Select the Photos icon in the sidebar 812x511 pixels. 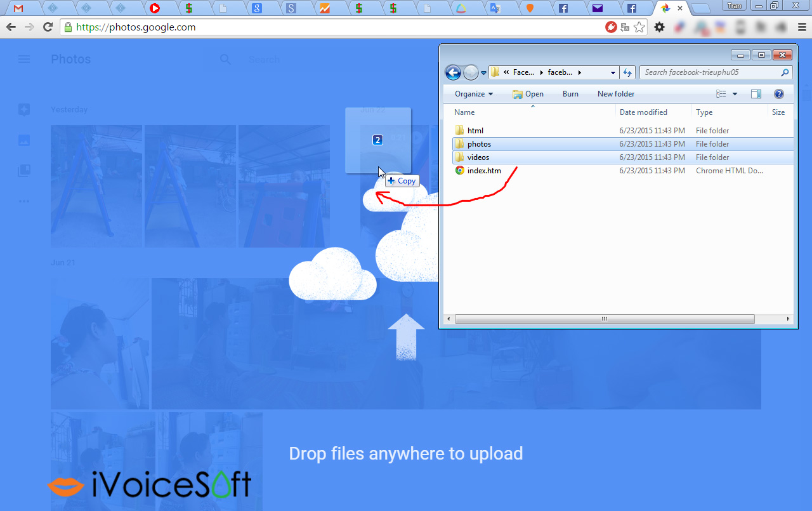pos(24,140)
